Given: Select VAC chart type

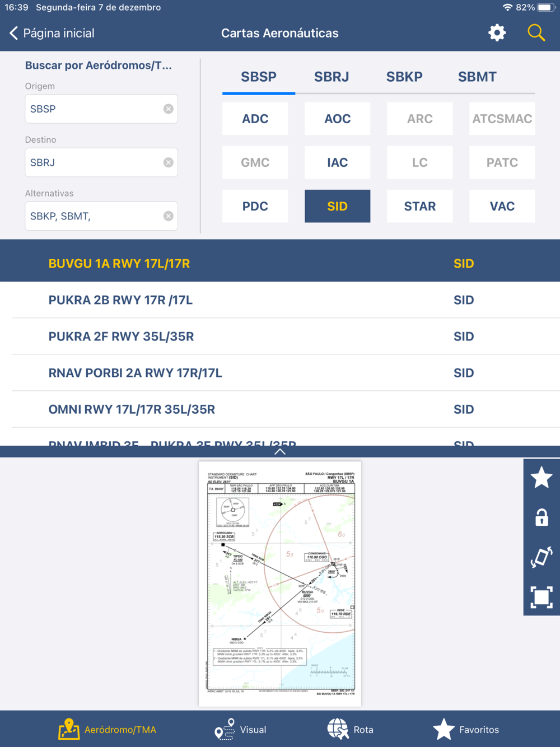Looking at the screenshot, I should click(502, 206).
